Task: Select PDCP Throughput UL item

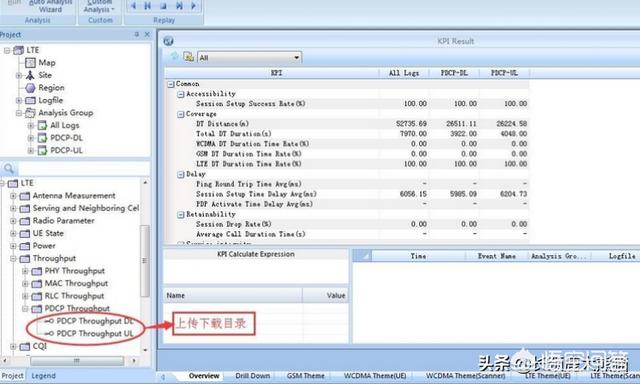Action: click(x=95, y=334)
